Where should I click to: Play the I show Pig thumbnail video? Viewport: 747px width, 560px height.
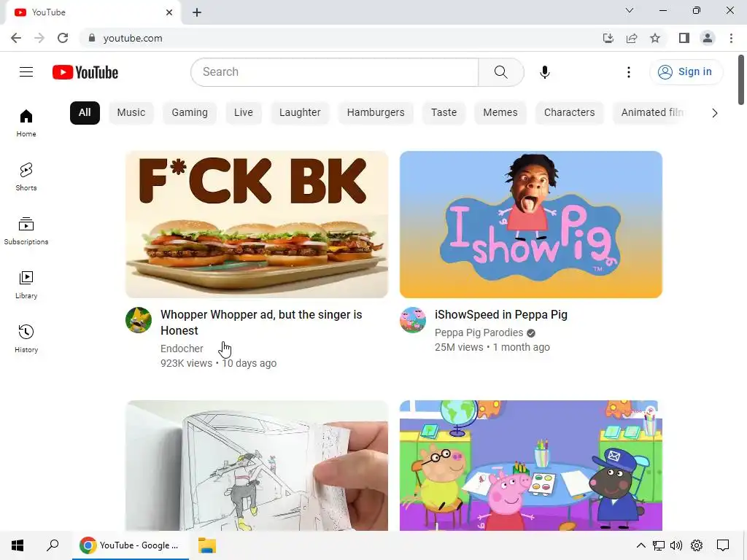click(x=531, y=225)
